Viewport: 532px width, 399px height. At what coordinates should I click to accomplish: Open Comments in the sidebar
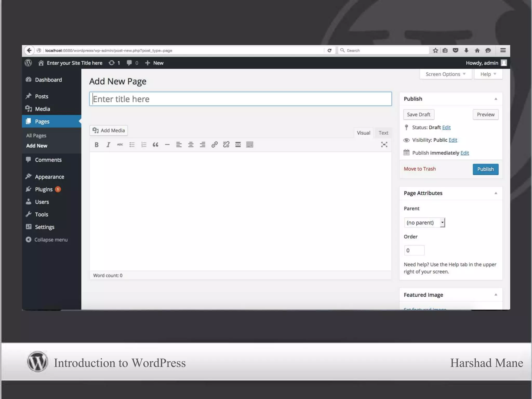(x=52, y=160)
